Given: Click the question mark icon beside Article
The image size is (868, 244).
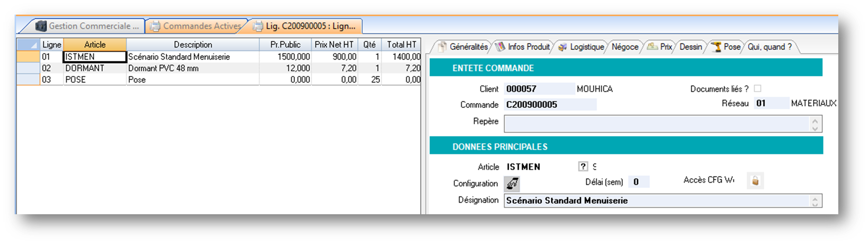Looking at the screenshot, I should point(583,167).
